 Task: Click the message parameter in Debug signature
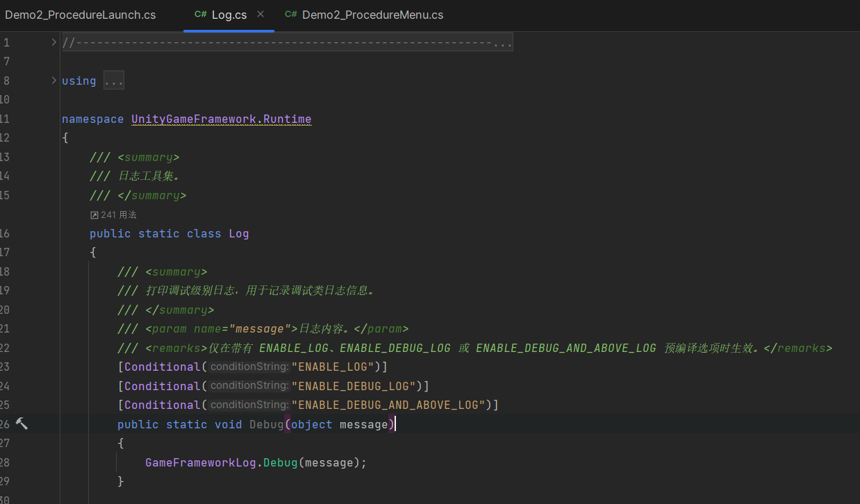[x=363, y=424]
